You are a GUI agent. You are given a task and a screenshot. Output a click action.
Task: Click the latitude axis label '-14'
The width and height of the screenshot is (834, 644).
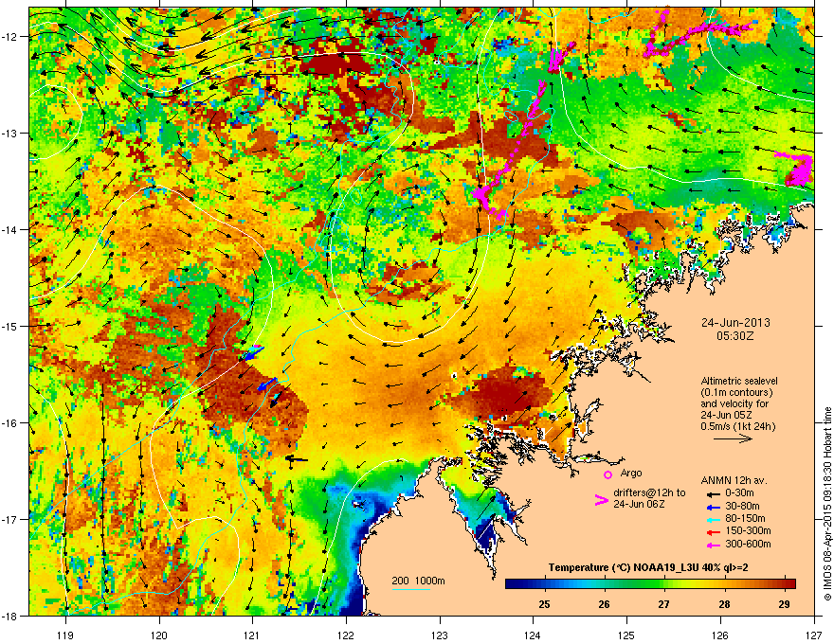pos(10,229)
